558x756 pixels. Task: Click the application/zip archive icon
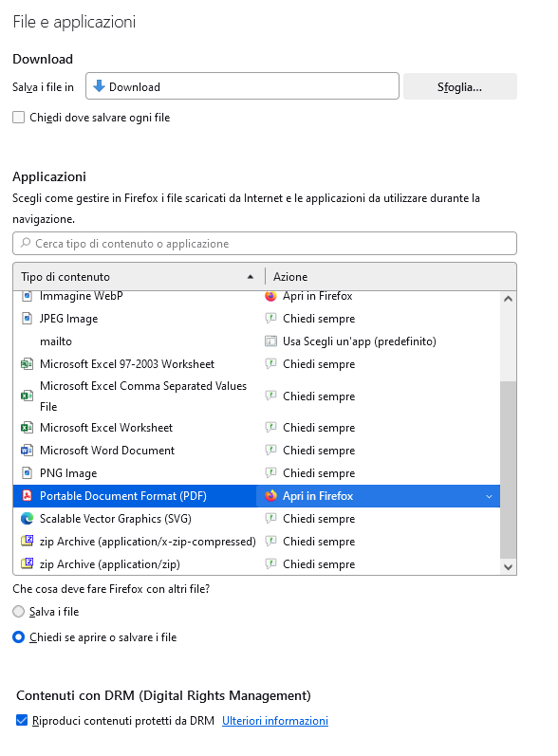(x=27, y=563)
